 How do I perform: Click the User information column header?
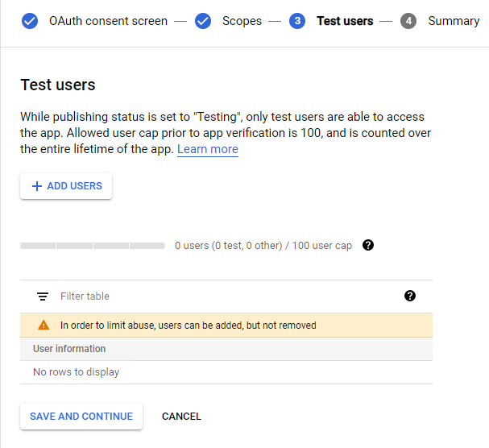pyautogui.click(x=69, y=349)
